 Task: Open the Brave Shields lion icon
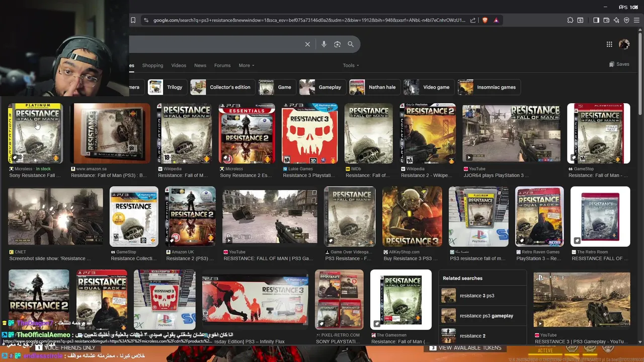pyautogui.click(x=485, y=20)
